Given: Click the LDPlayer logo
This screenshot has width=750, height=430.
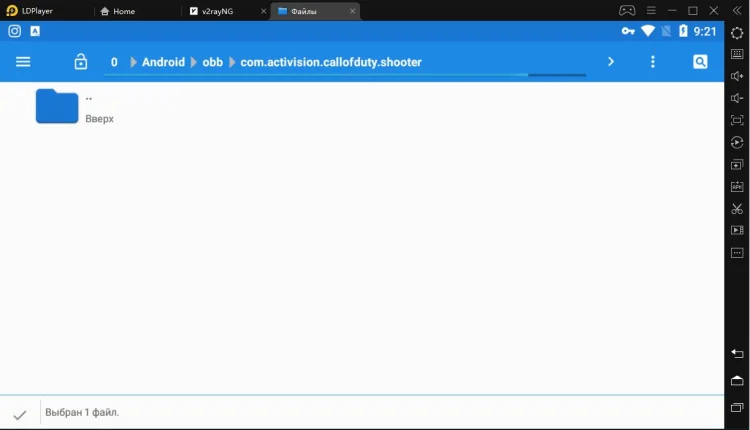Looking at the screenshot, I should click(x=12, y=11).
